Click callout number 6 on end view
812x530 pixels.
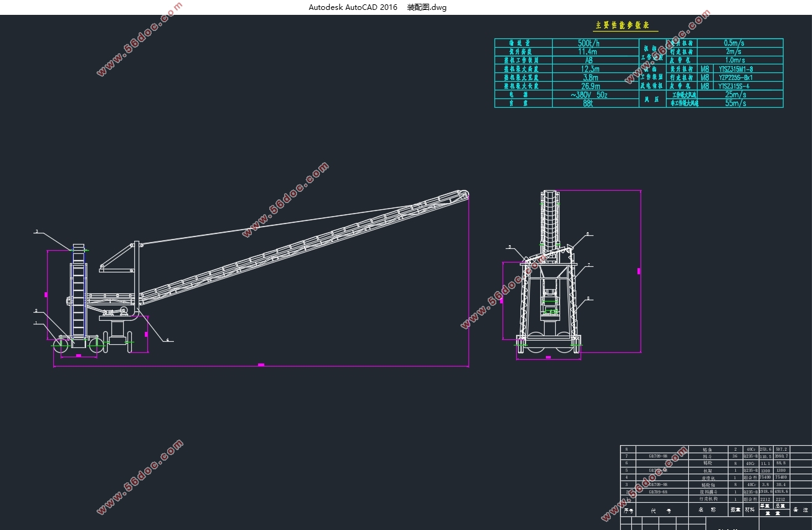point(587,234)
